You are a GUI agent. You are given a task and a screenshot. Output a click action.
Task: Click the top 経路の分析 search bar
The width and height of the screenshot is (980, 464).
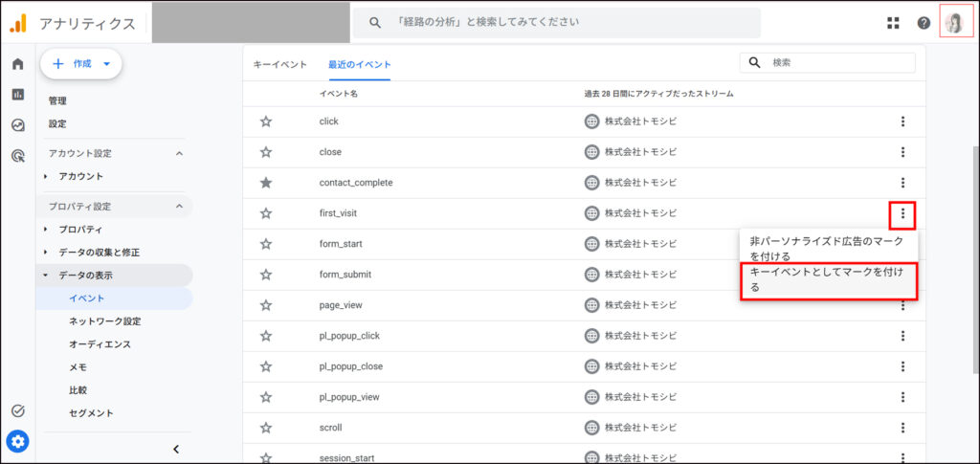coord(557,23)
